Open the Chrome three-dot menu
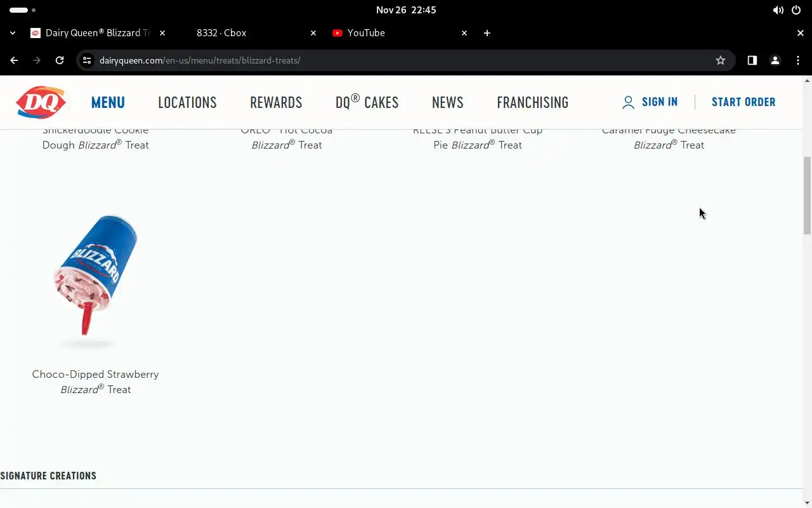Image resolution: width=812 pixels, height=508 pixels. click(798, 60)
